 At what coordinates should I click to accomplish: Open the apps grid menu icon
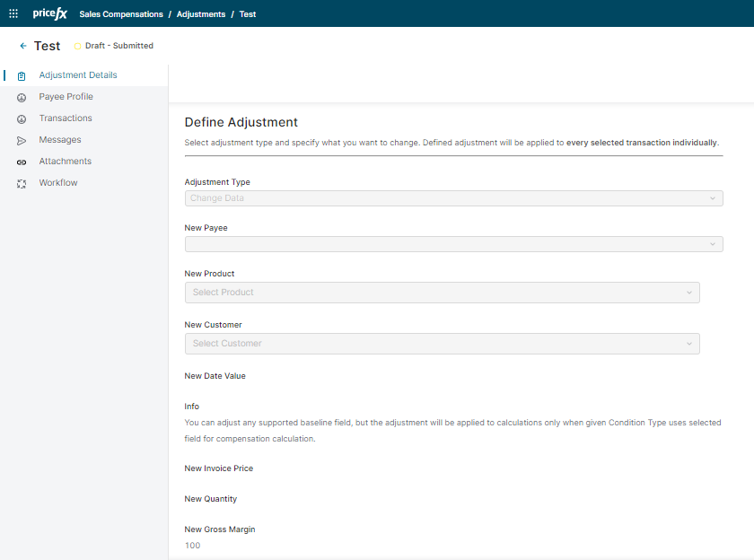tap(13, 13)
